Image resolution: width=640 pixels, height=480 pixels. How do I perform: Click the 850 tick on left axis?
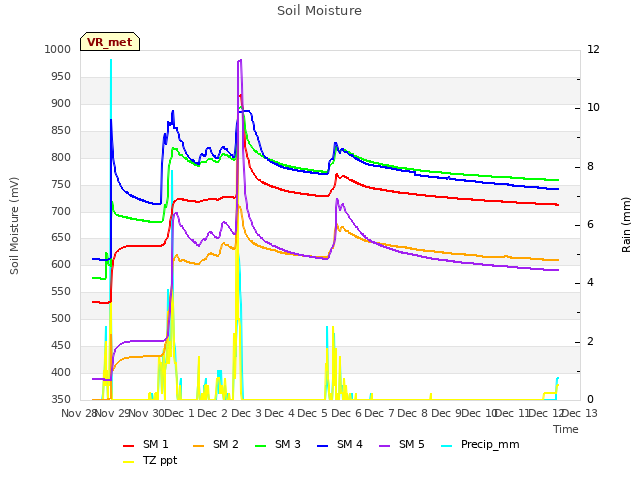coord(61,130)
